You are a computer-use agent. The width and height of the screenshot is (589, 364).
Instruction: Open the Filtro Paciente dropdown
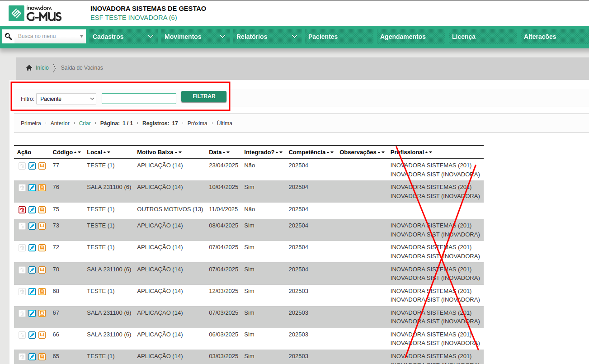pos(66,99)
